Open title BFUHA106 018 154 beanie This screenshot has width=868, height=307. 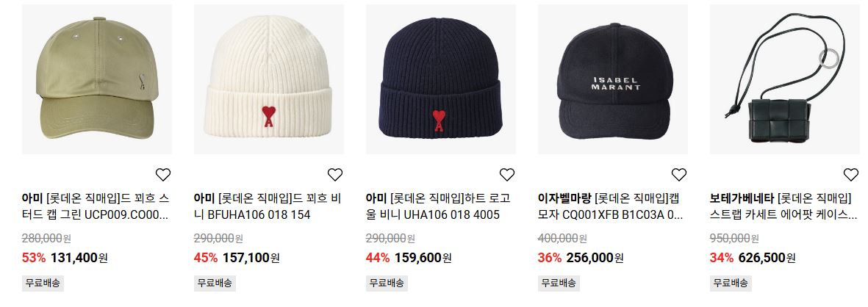[x=268, y=206]
